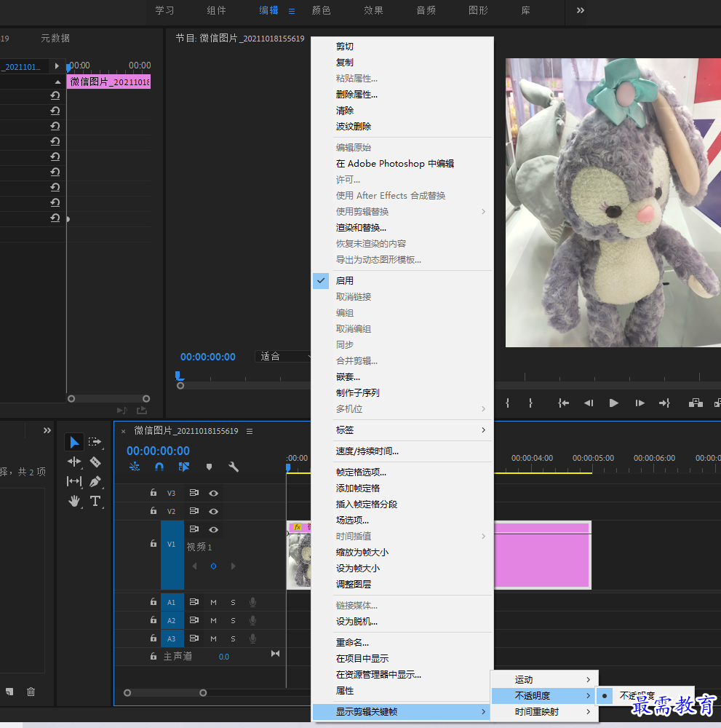Toggle lock on track A1
Viewport: 721px width, 728px height.
coord(153,602)
